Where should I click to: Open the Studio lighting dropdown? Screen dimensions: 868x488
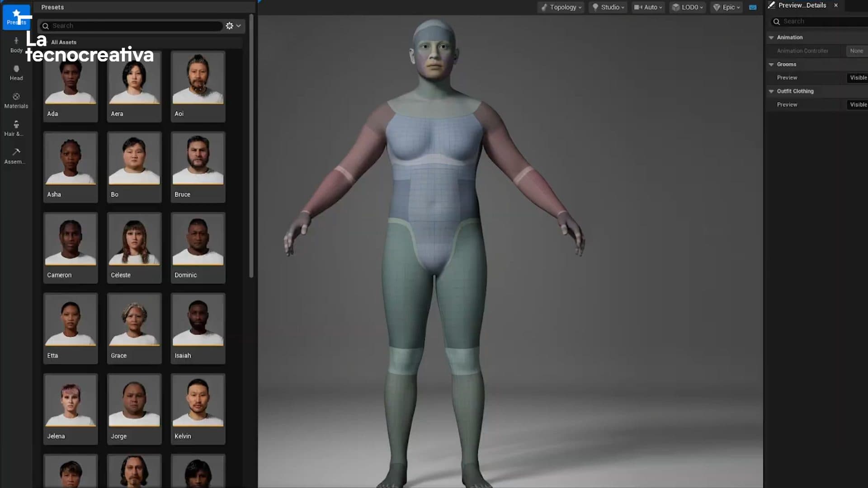click(x=608, y=7)
